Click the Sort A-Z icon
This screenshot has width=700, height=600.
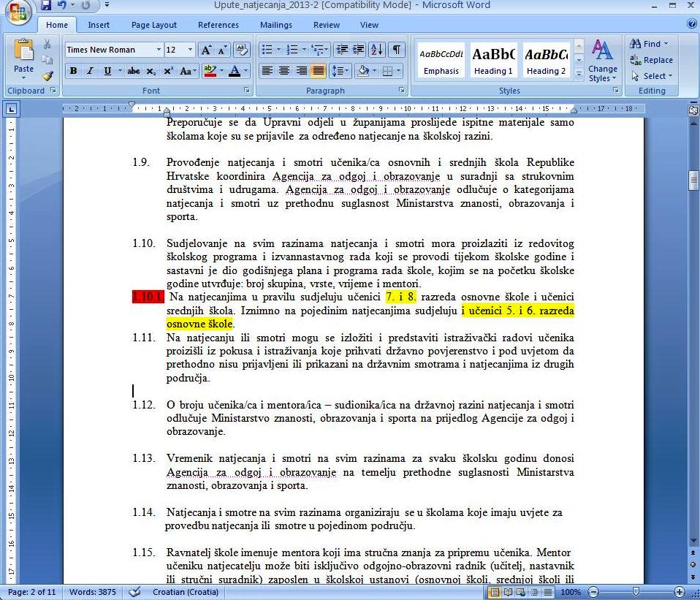(377, 50)
